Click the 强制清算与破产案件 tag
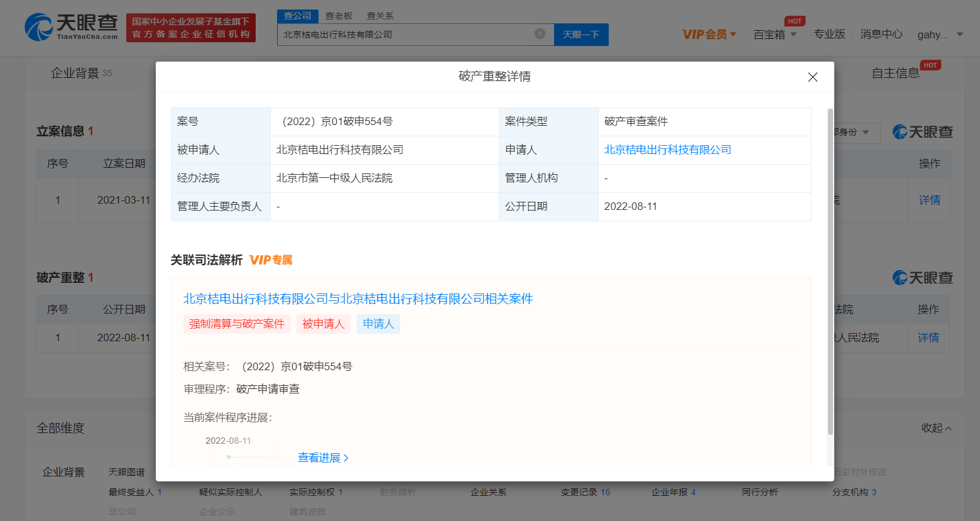Image resolution: width=980 pixels, height=521 pixels. click(237, 324)
